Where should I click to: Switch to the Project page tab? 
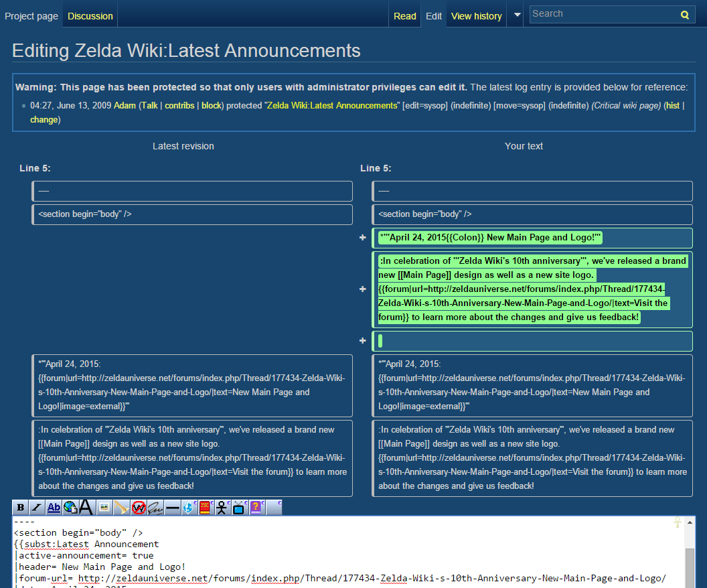(x=31, y=16)
